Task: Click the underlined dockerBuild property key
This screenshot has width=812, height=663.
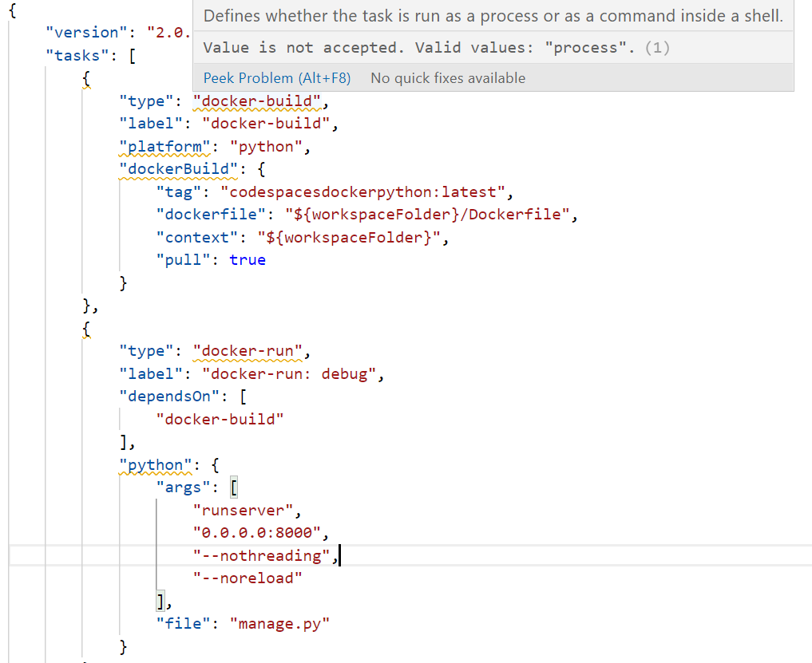Action: (x=178, y=168)
